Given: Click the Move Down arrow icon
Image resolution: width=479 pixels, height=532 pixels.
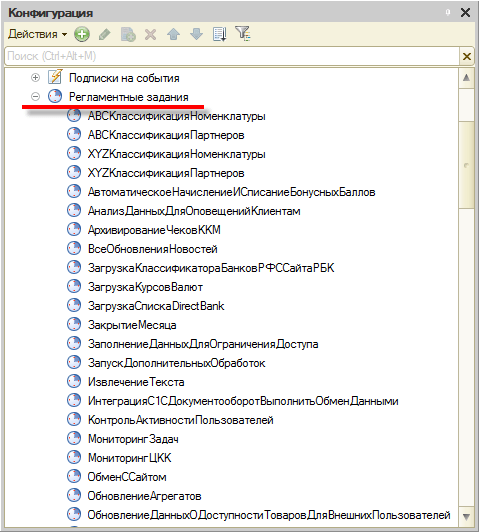Looking at the screenshot, I should coord(196,34).
